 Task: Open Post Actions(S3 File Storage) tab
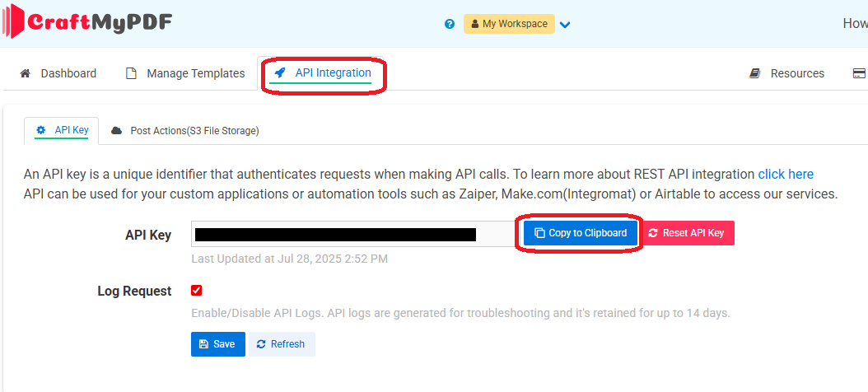pos(185,131)
